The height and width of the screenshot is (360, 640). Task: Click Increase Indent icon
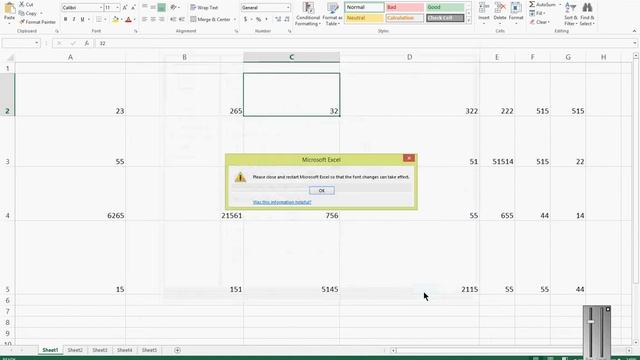tap(182, 19)
